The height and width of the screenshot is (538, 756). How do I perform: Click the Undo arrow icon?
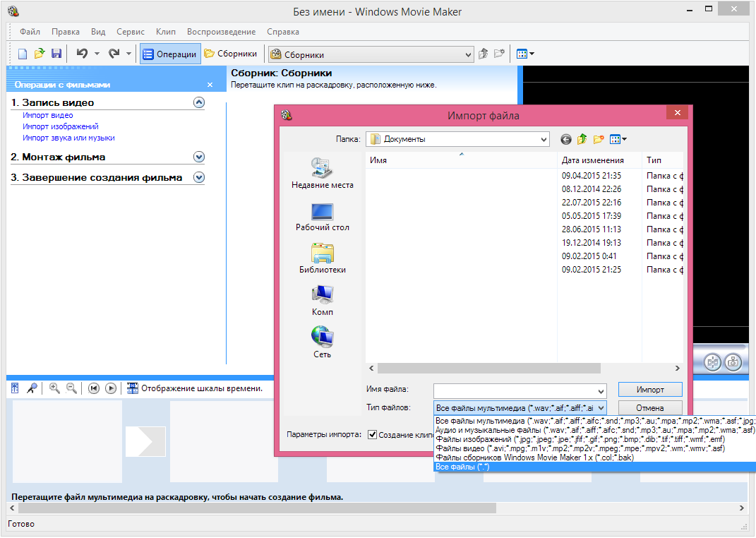(x=82, y=54)
